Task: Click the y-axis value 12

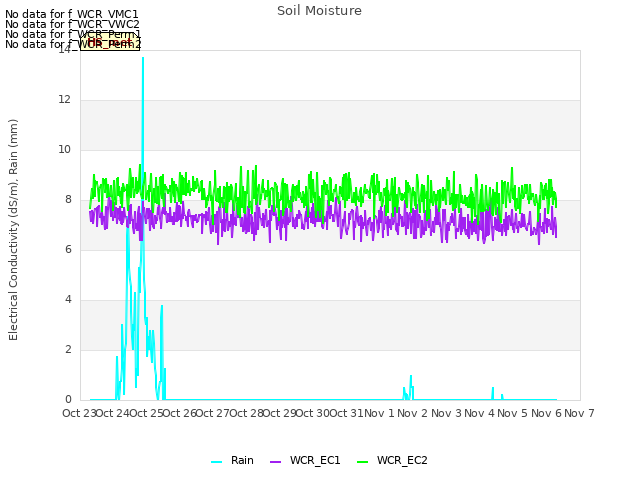Action: coord(64,100)
